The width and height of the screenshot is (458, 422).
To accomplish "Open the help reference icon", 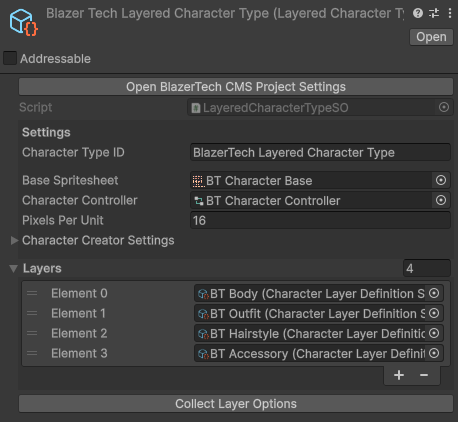I will pos(418,13).
